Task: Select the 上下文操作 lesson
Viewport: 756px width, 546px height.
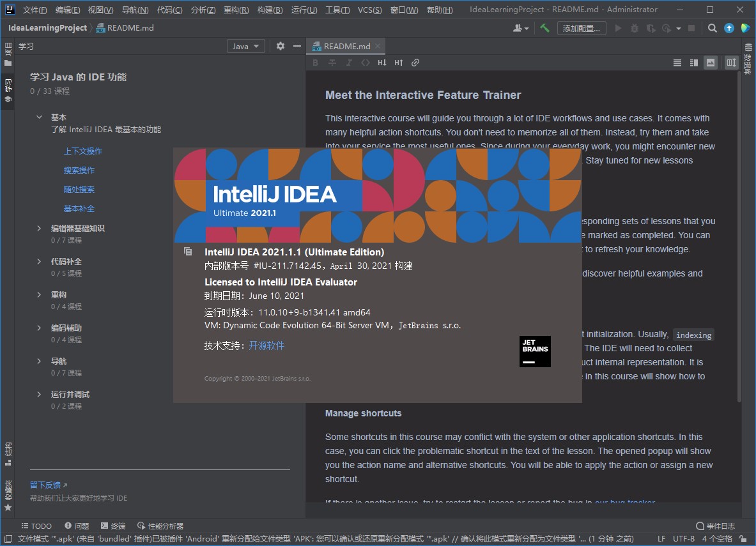Action: coord(83,151)
